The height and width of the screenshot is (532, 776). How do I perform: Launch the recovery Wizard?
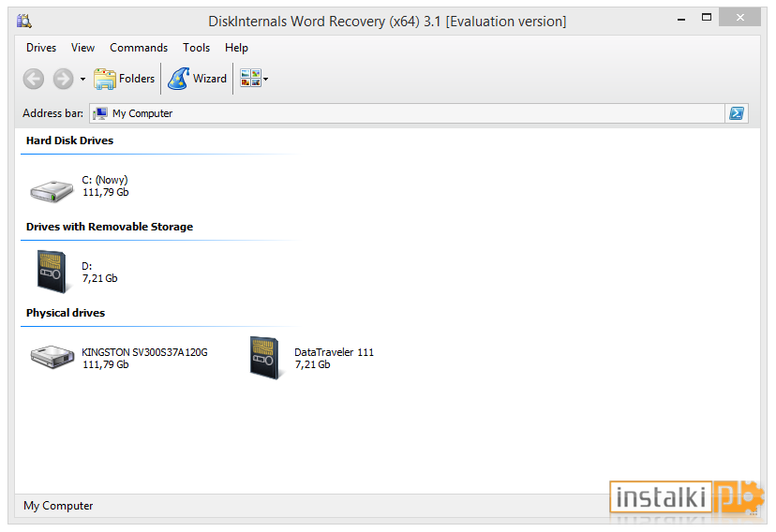[x=197, y=79]
